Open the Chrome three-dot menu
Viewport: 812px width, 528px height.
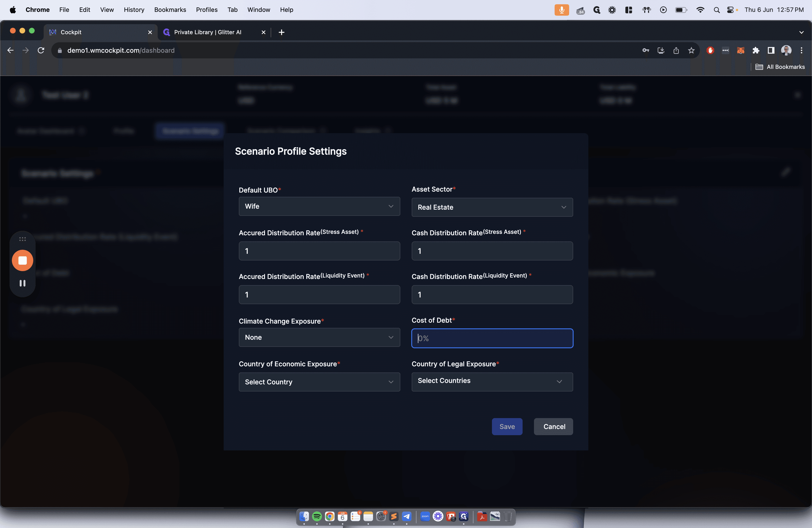click(x=801, y=51)
